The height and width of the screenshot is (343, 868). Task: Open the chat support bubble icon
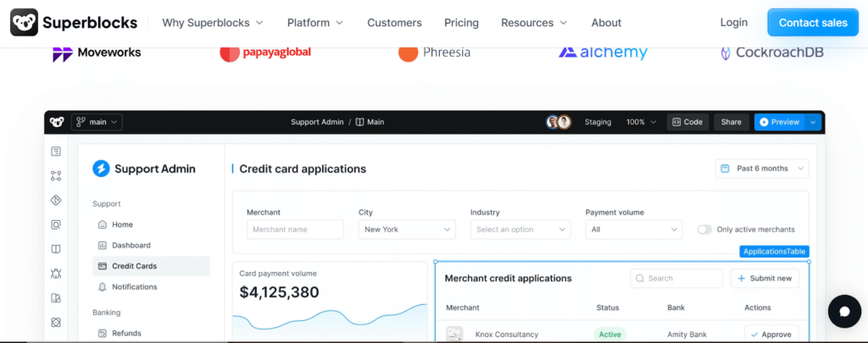point(844,312)
